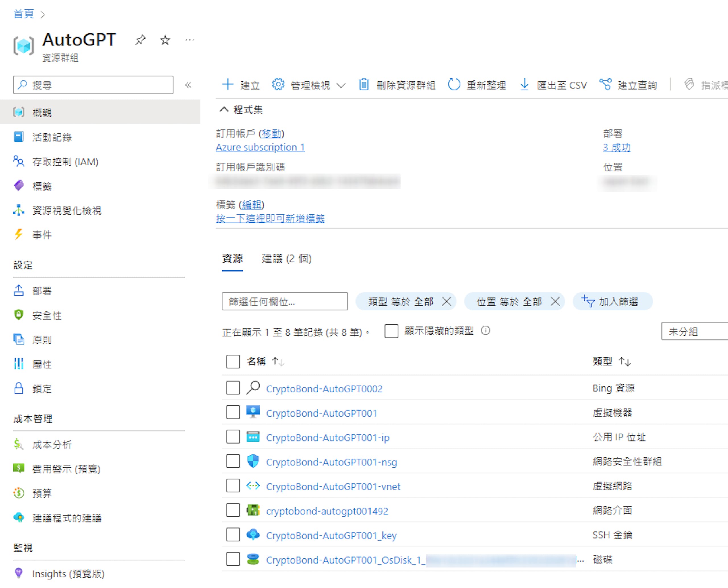Click the 建立 create toolbar button
Image resolution: width=728 pixels, height=588 pixels.
(x=241, y=85)
